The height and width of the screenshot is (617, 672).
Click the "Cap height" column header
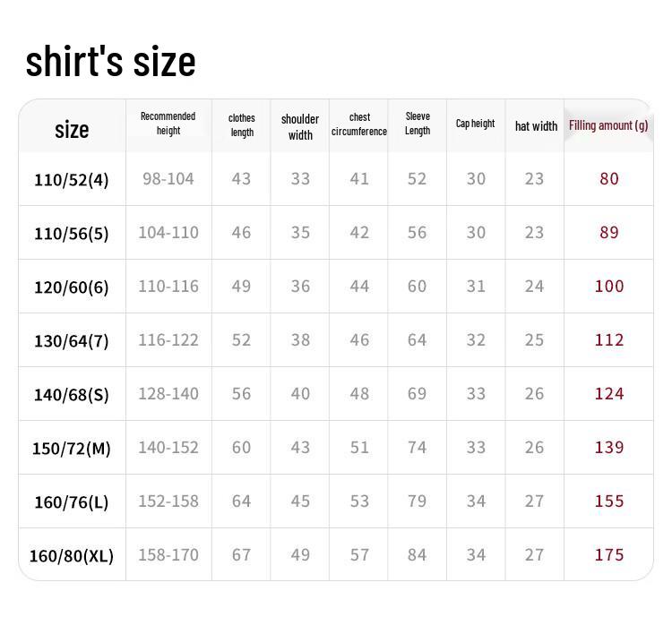(x=475, y=124)
